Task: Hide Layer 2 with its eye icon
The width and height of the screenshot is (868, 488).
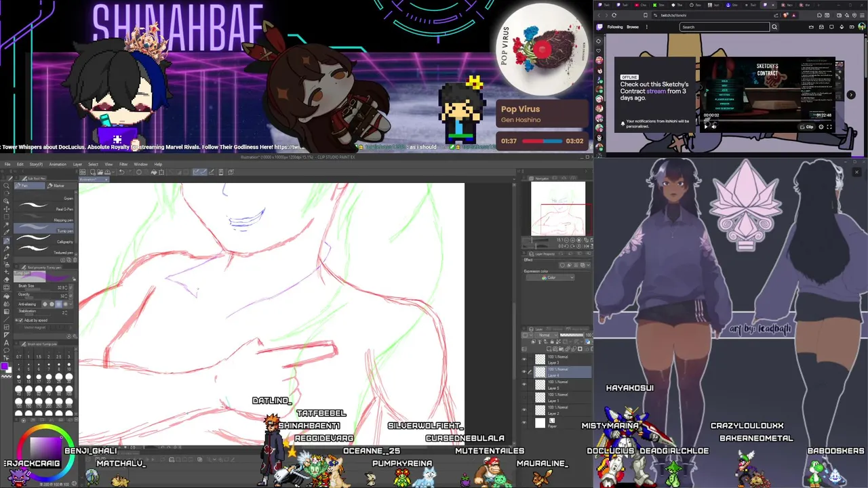Action: click(524, 409)
